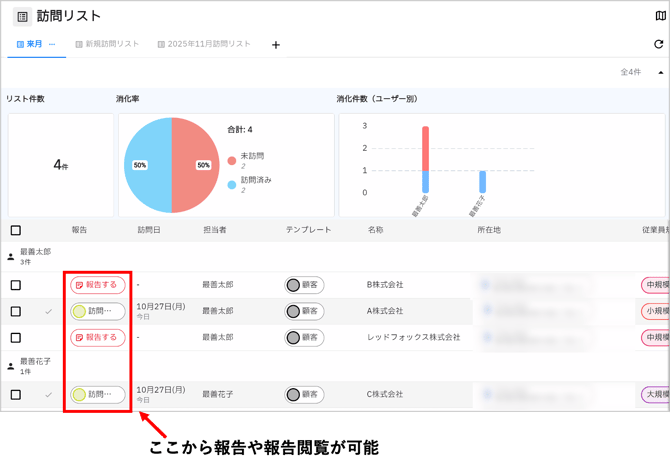Image resolution: width=670 pixels, height=469 pixels.
Task: Collapse the summary panel with the arrow
Action: coord(660,72)
